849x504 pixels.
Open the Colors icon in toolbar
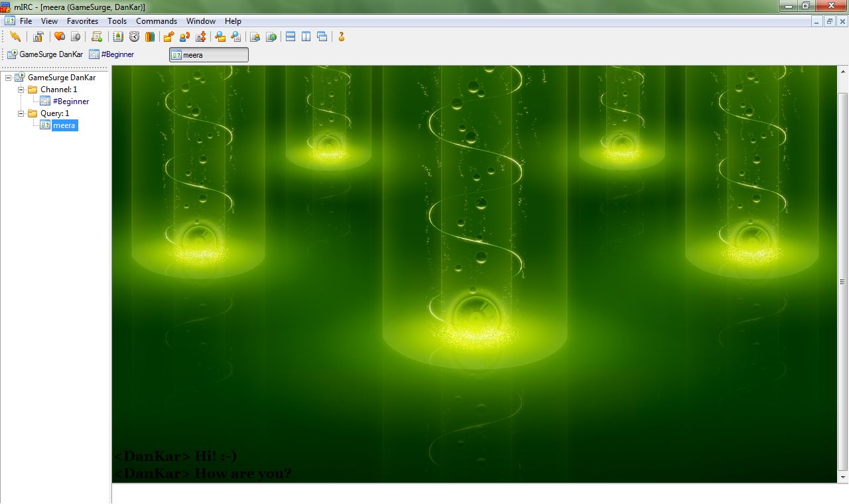pyautogui.click(x=150, y=36)
